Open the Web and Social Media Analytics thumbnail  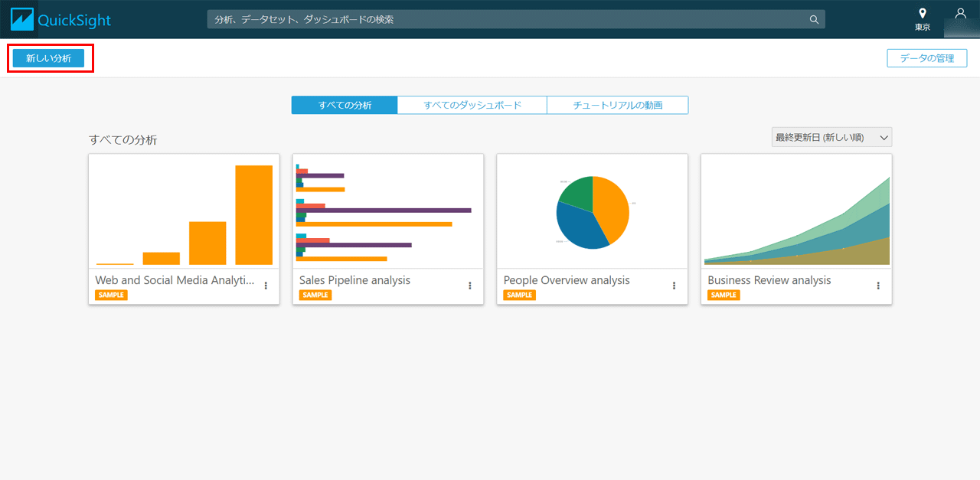coord(184,211)
